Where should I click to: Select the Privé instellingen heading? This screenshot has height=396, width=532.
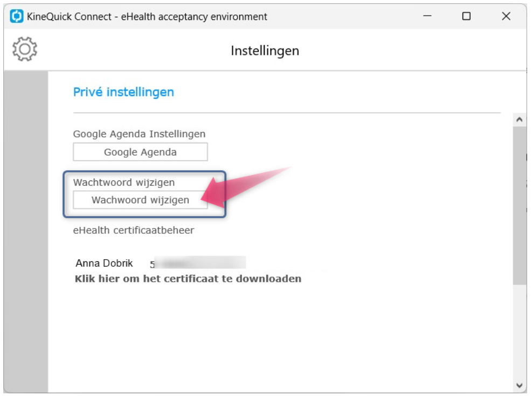[123, 92]
